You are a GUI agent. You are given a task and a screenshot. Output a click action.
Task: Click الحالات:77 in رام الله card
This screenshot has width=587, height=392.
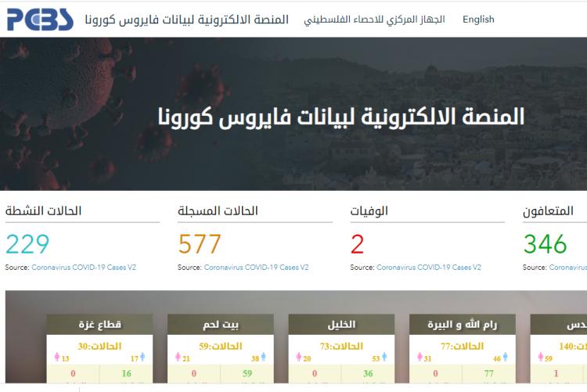tap(463, 347)
